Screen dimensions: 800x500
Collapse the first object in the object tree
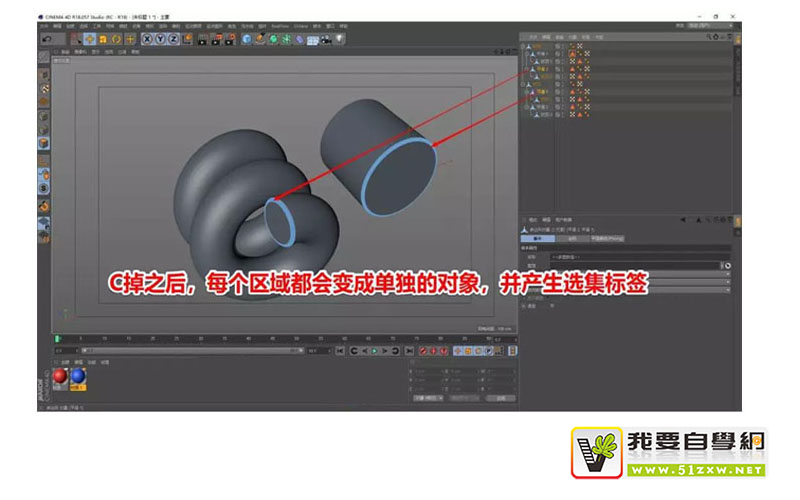point(524,46)
